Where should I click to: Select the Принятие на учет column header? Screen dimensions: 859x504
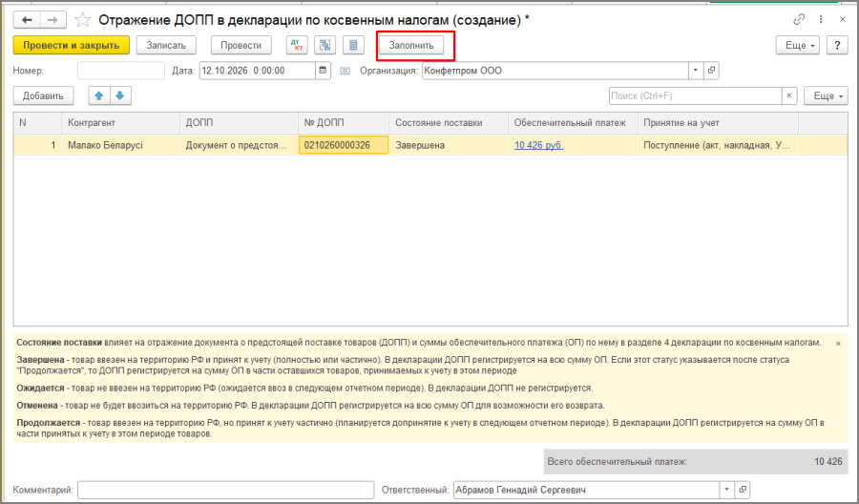coord(718,123)
